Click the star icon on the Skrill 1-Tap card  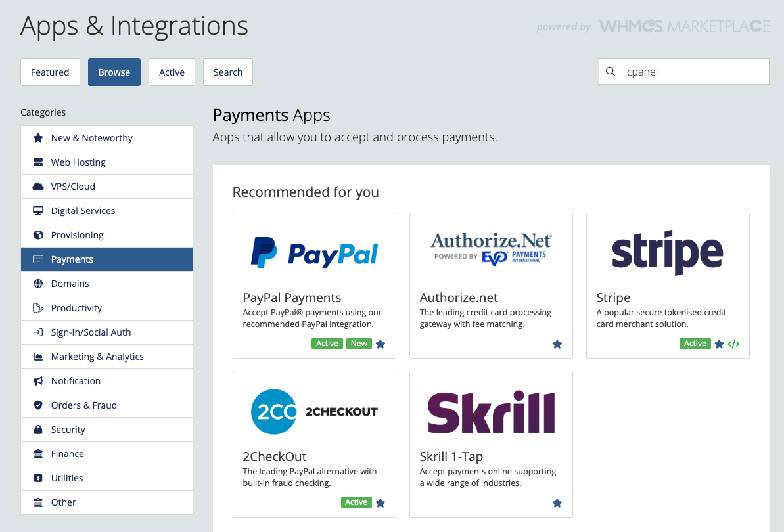(x=557, y=503)
